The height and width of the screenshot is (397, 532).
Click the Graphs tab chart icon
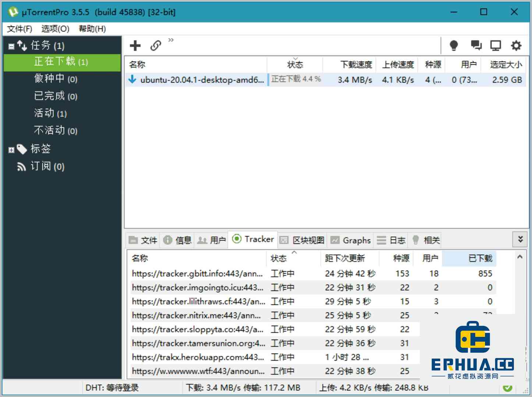click(335, 240)
